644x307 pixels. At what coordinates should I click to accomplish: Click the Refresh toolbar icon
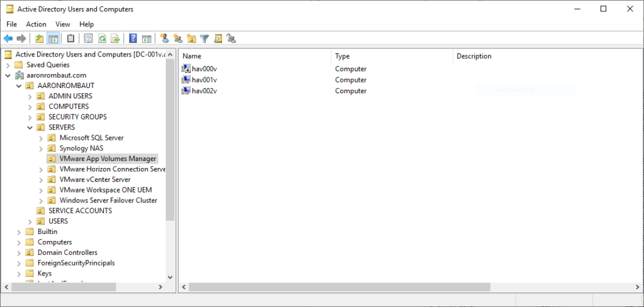coord(102,39)
